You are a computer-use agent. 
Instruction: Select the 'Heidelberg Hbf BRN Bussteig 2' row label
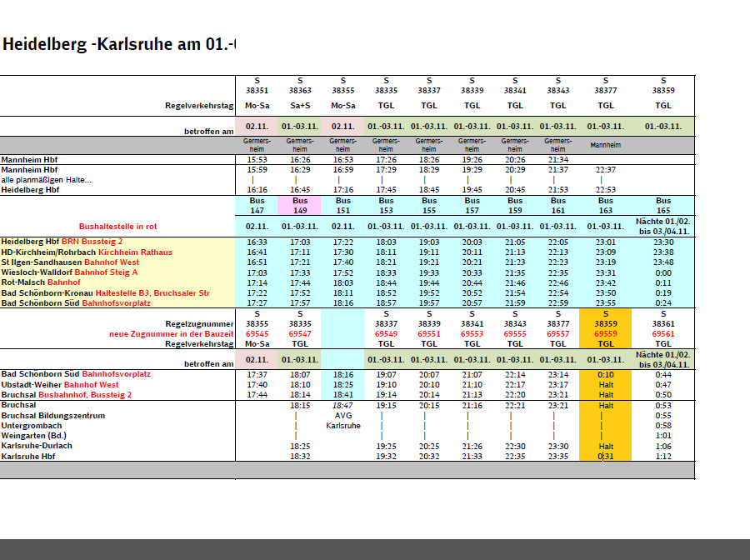tap(62, 242)
